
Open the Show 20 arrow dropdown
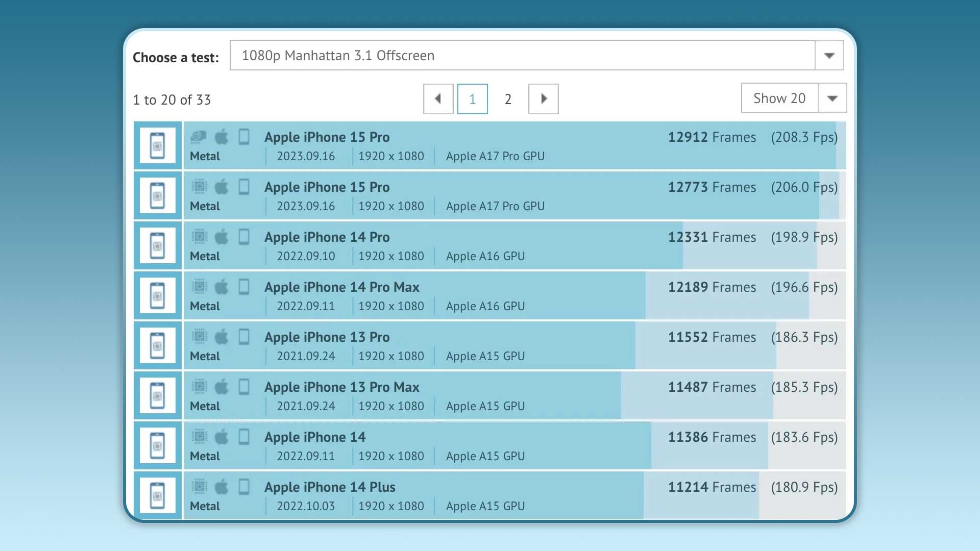click(x=832, y=98)
